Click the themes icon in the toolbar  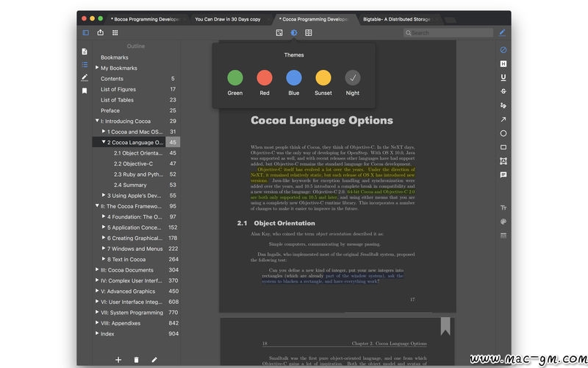pos(294,32)
